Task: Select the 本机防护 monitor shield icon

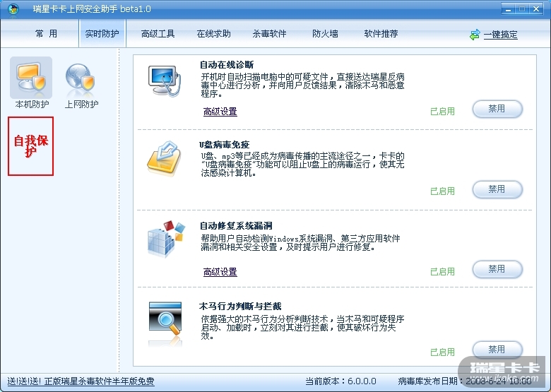Action: (x=31, y=77)
